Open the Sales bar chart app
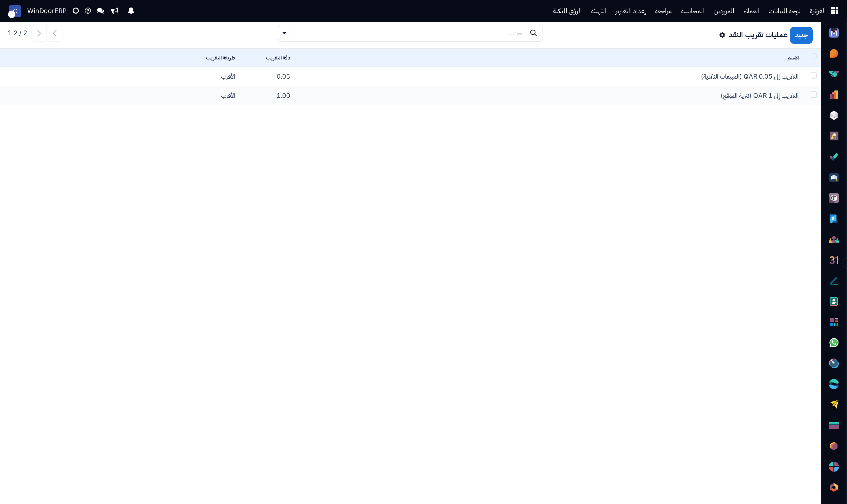The height and width of the screenshot is (504, 847). pyautogui.click(x=834, y=95)
